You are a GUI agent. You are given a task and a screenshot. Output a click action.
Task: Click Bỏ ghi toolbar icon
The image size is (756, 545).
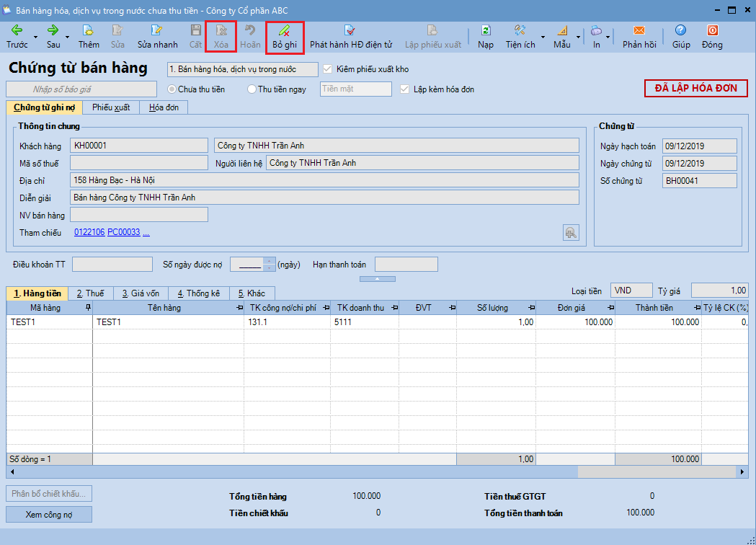(285, 31)
